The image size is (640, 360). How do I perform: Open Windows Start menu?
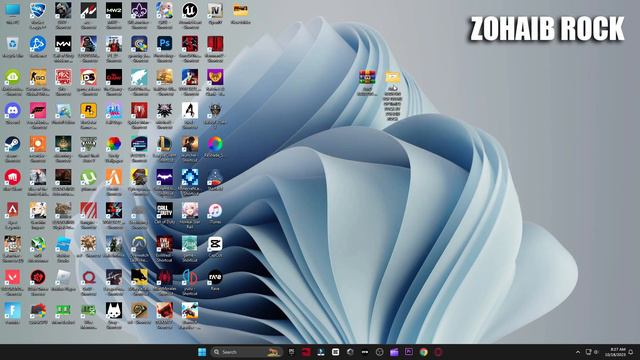202,352
